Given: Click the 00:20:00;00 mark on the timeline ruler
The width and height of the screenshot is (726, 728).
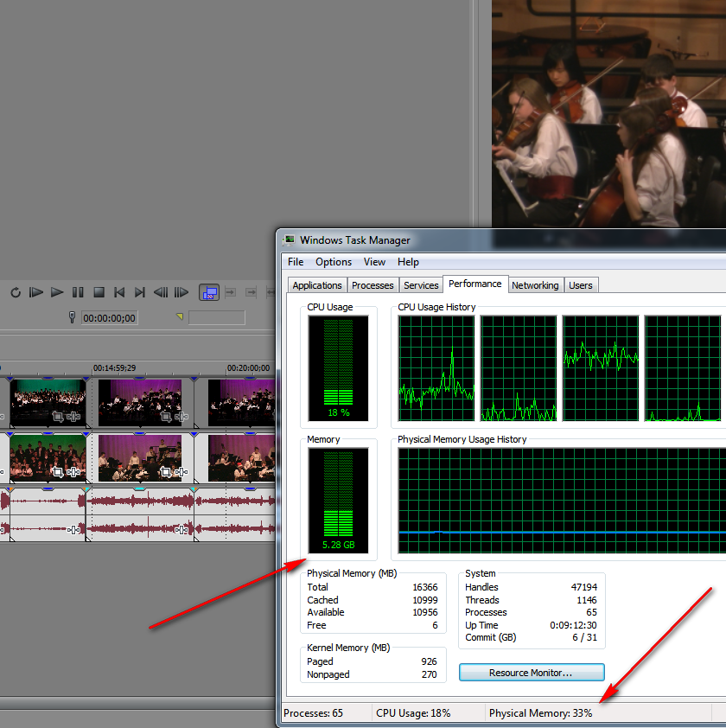Looking at the screenshot, I should click(x=248, y=368).
